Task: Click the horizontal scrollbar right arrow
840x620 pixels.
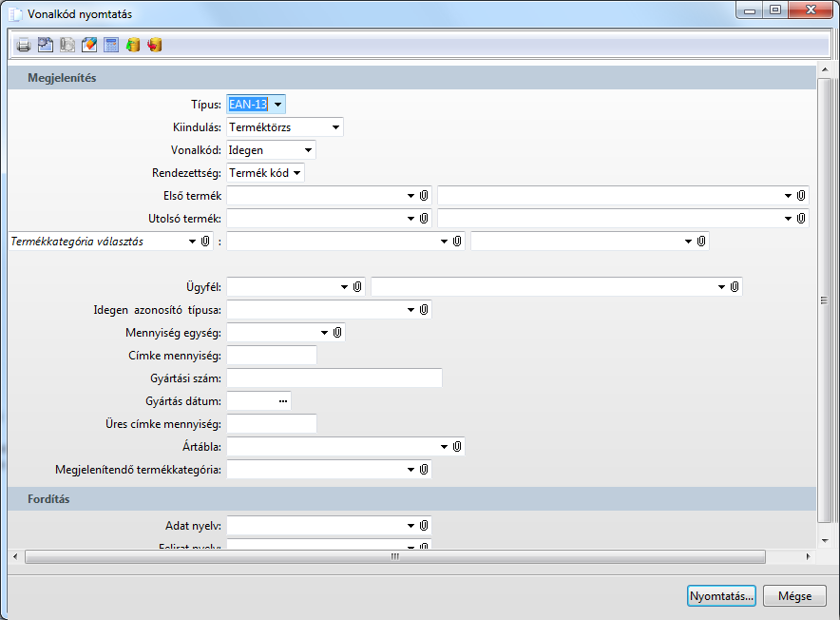Action: click(808, 556)
